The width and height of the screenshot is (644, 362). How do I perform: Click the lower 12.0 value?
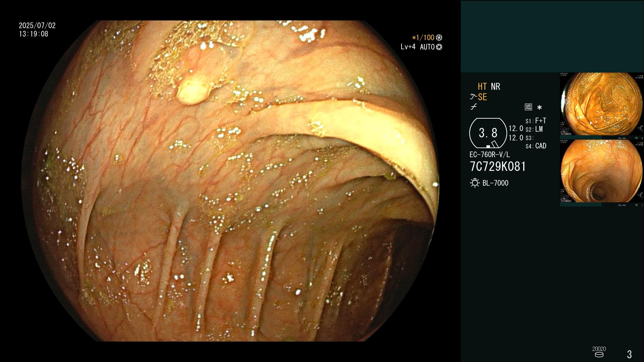click(x=516, y=138)
